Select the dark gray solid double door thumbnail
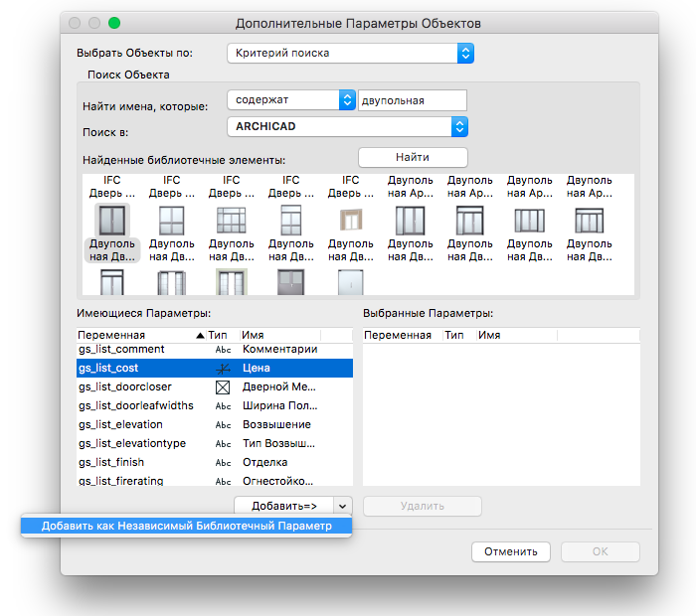This screenshot has width=696, height=616. [x=290, y=282]
